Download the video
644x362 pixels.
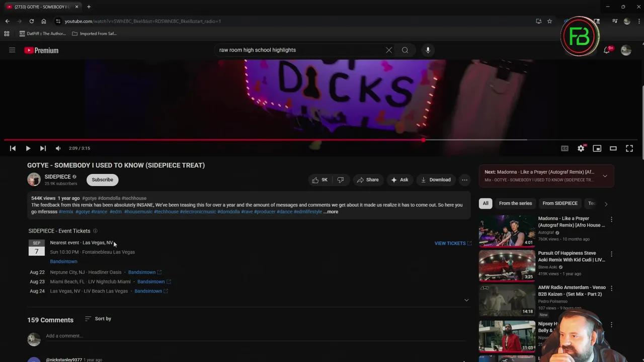436,179
